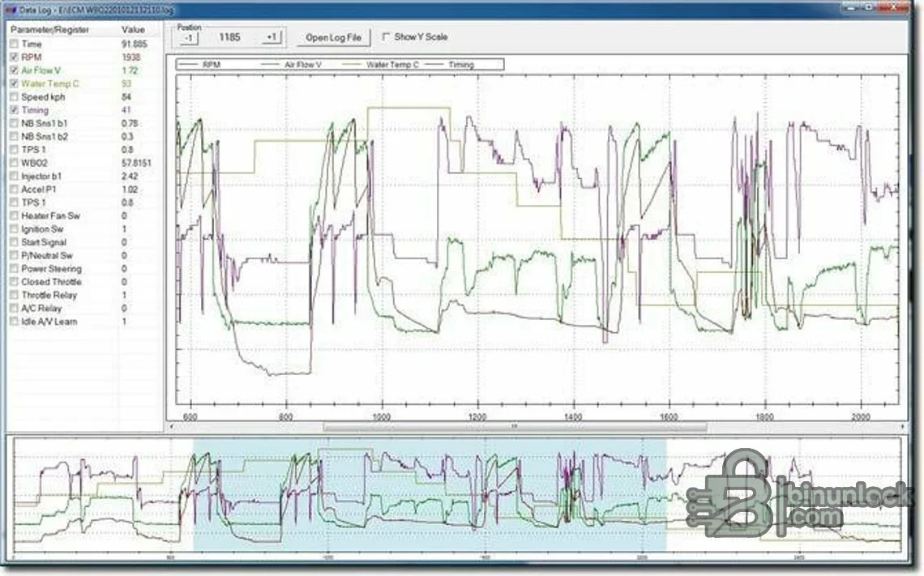Step position back with -1 button

tap(189, 38)
